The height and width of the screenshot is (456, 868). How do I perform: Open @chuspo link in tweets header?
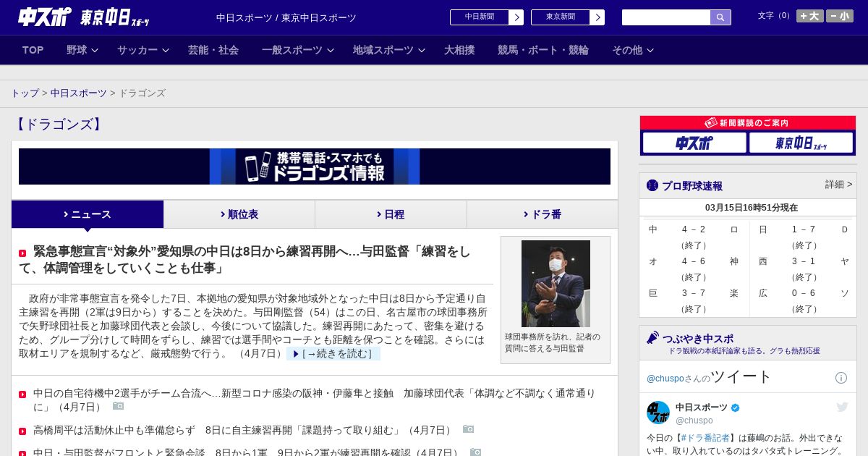(664, 379)
